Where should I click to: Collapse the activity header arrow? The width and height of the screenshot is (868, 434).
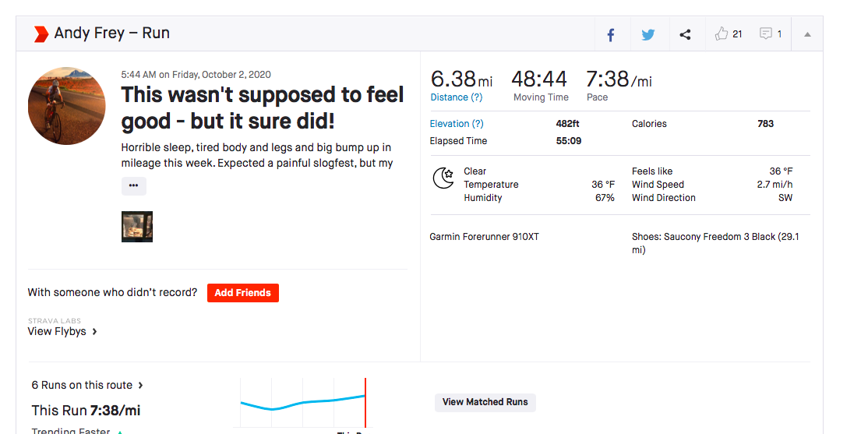pyautogui.click(x=807, y=34)
